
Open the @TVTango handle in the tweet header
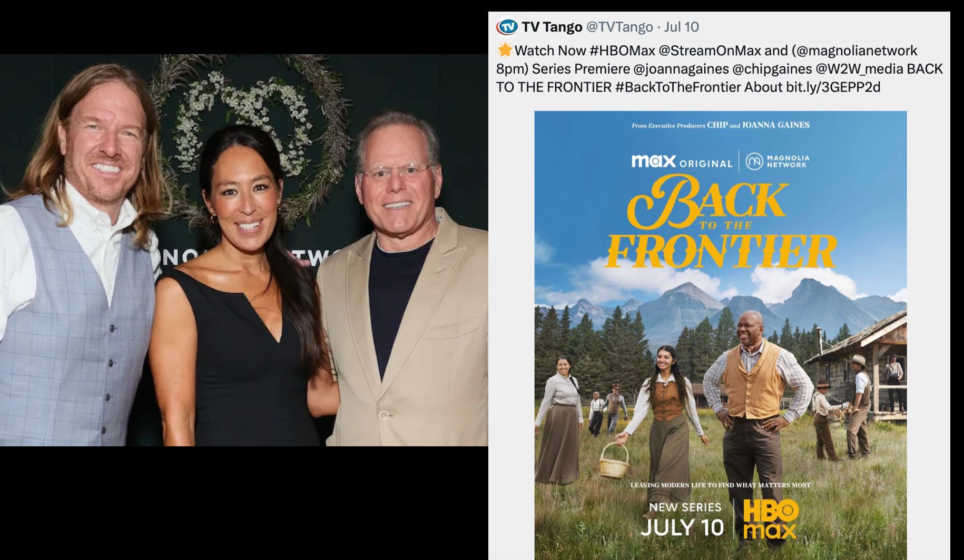tap(619, 27)
